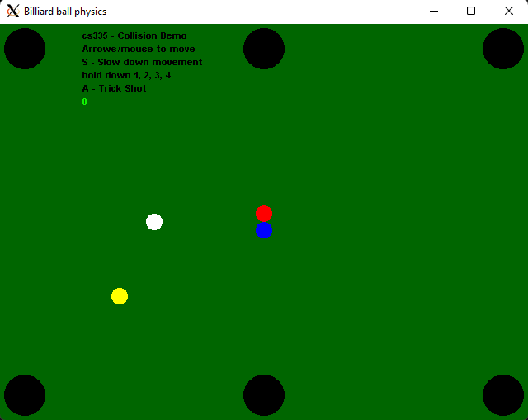This screenshot has width=528, height=420.
Task: Click the 'cs335 - Collision Demo' text
Action: pyautogui.click(x=134, y=35)
